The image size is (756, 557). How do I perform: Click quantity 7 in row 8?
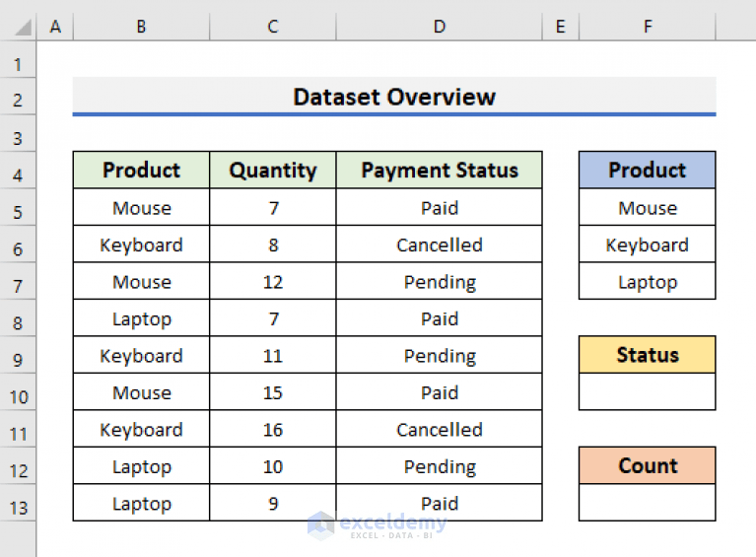273,317
